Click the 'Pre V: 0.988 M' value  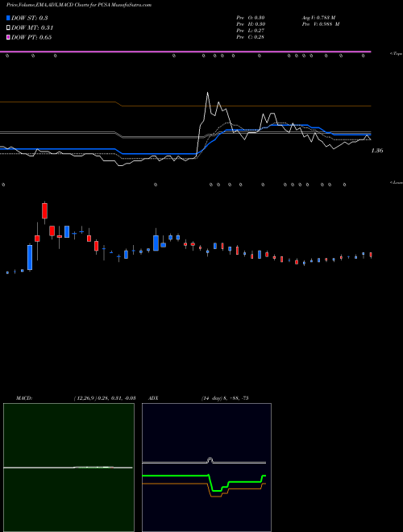click(320, 24)
